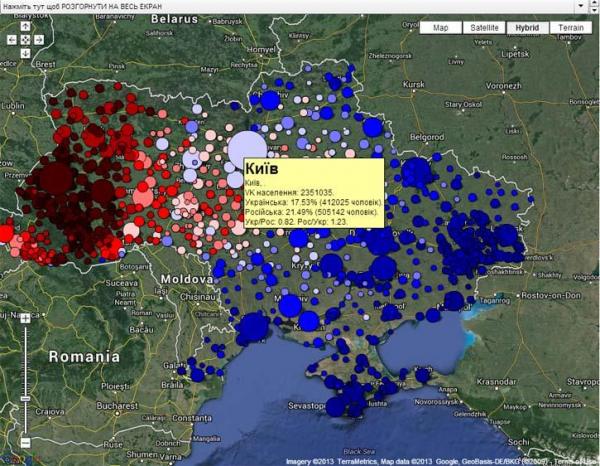600x466 pixels.
Task: Select the big blue circle near Odessa
Action: 252,327
